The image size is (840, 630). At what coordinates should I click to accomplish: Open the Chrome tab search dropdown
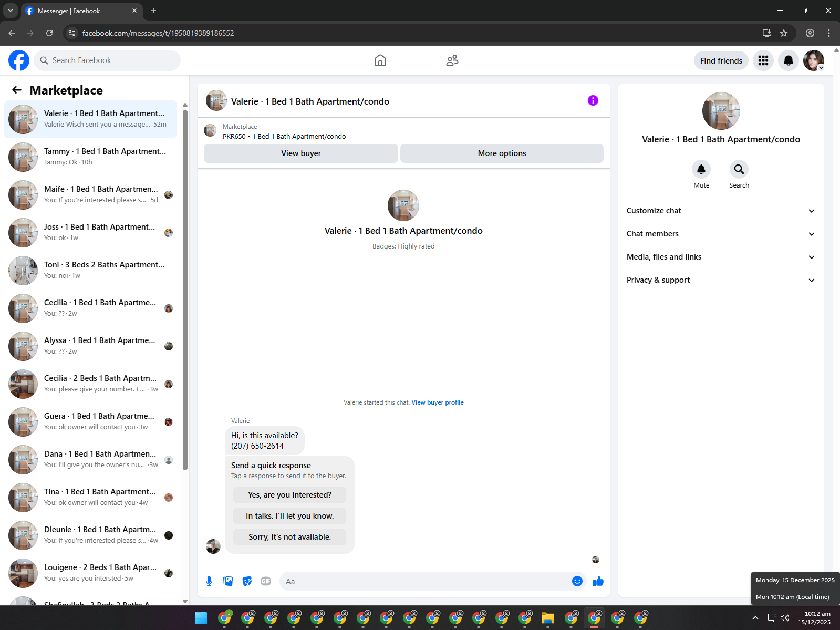(x=11, y=11)
